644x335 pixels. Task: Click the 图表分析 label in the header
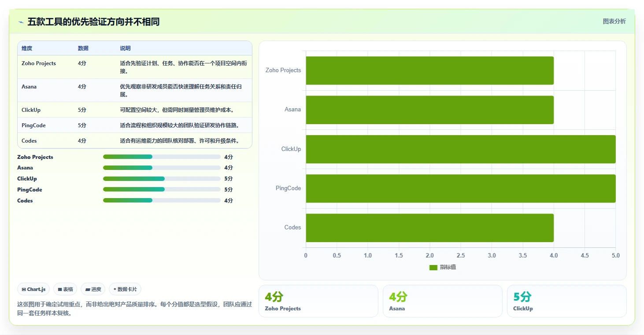tap(614, 21)
